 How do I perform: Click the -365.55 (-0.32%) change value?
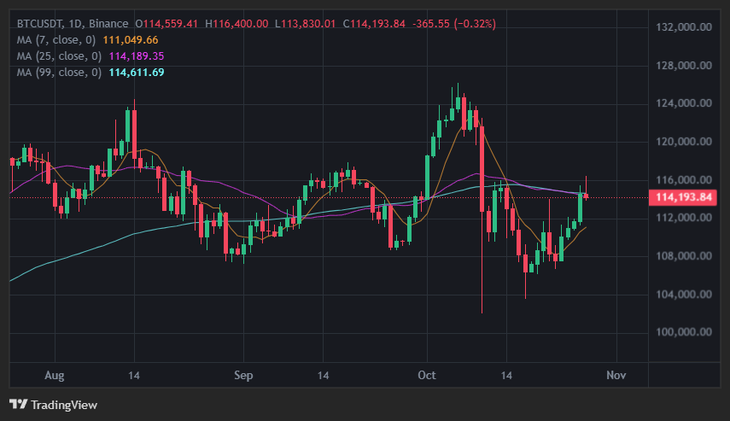(454, 24)
